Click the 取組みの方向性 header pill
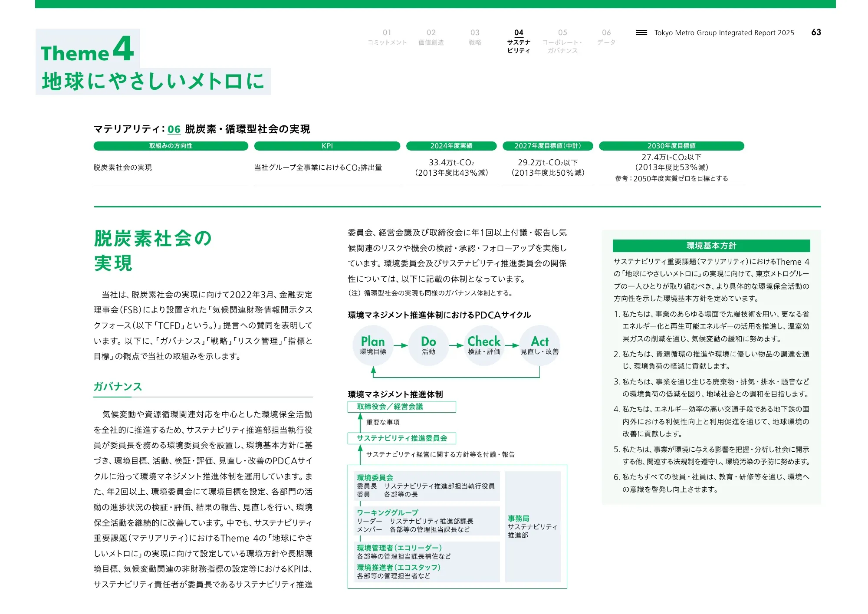Image resolution: width=868 pixels, height=614 pixels. 171,146
